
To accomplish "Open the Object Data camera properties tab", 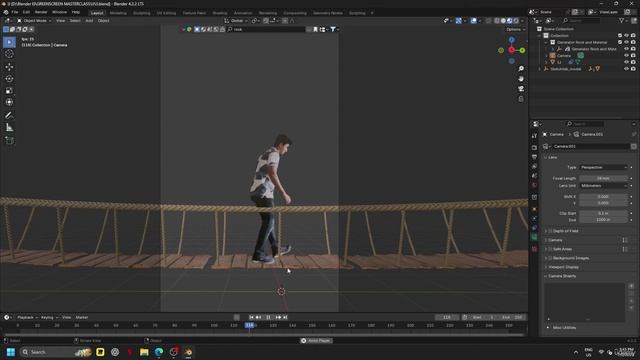I will pos(534,237).
